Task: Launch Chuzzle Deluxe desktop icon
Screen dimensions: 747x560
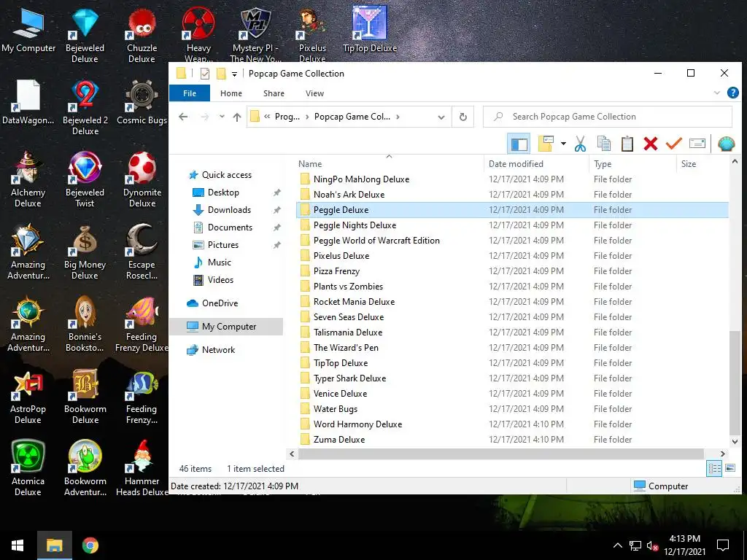Action: tap(142, 36)
